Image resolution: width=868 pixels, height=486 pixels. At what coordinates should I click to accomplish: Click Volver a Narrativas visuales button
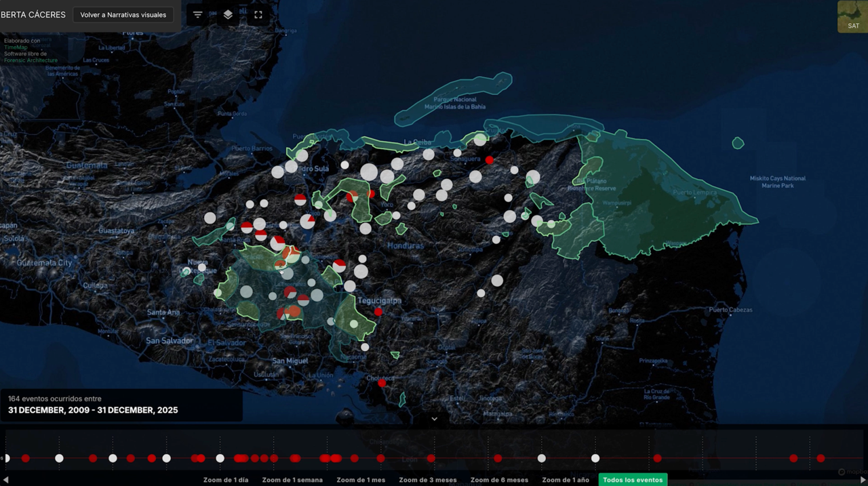pyautogui.click(x=123, y=15)
